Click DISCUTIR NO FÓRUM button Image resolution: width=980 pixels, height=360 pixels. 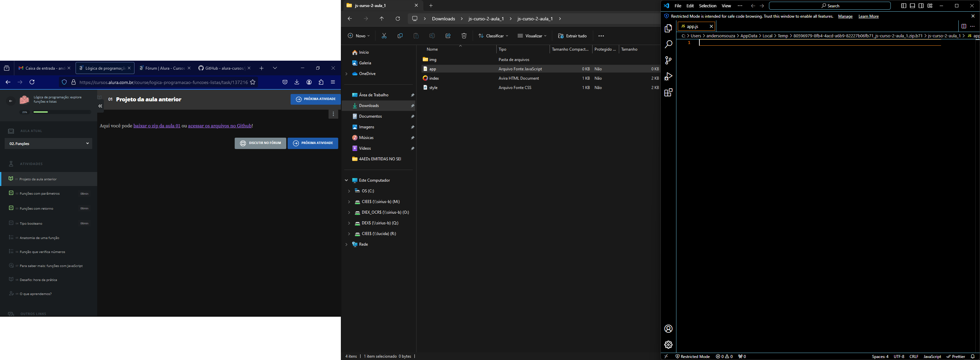pyautogui.click(x=260, y=143)
